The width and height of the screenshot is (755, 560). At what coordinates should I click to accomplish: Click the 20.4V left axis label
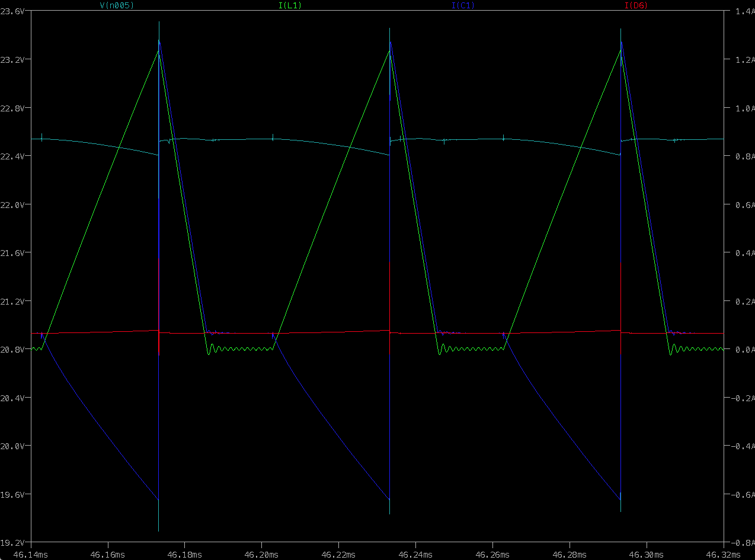tap(12, 398)
